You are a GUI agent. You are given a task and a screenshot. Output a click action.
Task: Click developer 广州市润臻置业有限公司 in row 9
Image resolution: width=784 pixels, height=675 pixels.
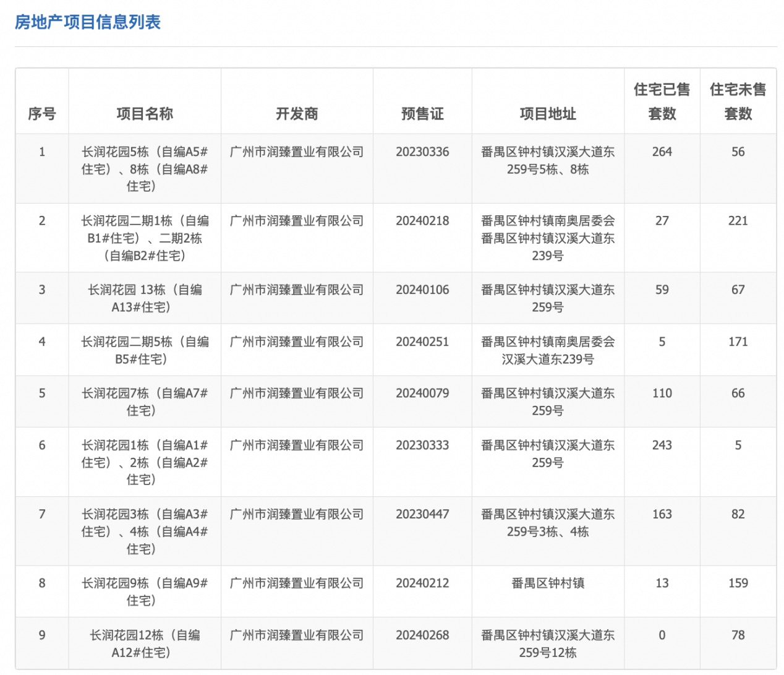tap(297, 635)
